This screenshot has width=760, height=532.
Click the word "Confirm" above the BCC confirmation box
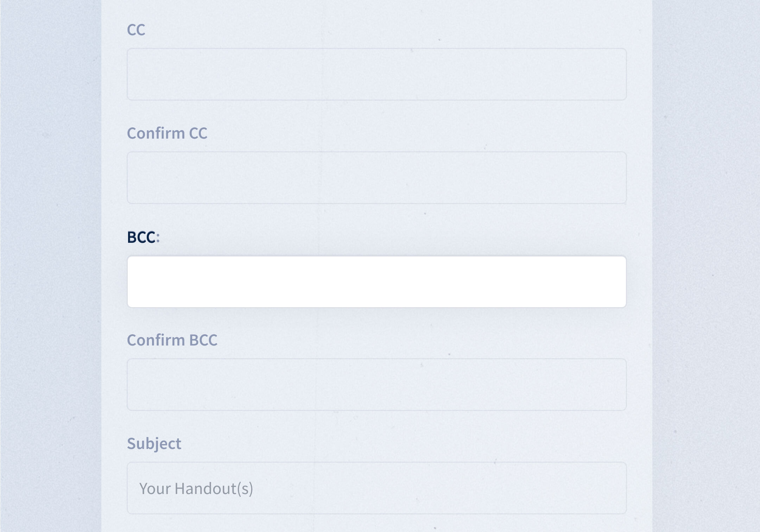[156, 340]
